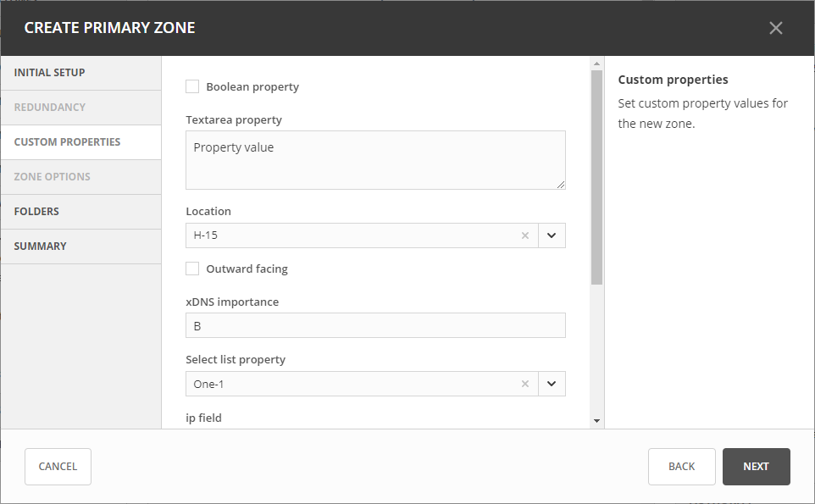Image resolution: width=815 pixels, height=504 pixels.
Task: Focus the xDNS importance input field
Action: [375, 325]
